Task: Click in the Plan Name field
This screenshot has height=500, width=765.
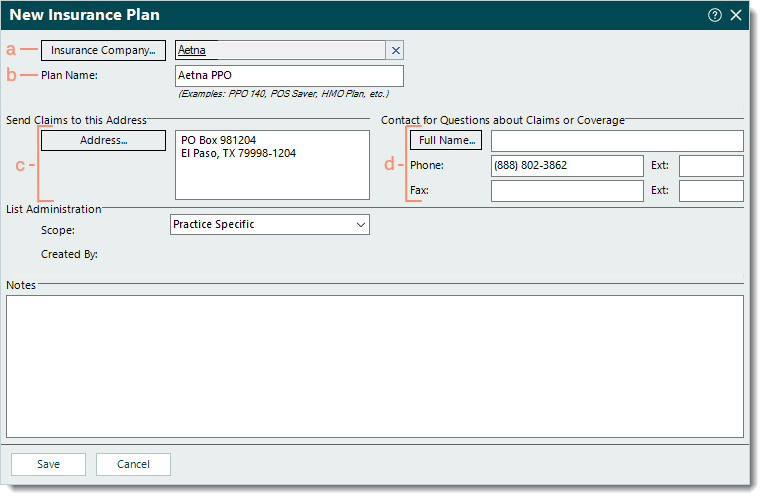Action: tap(289, 76)
